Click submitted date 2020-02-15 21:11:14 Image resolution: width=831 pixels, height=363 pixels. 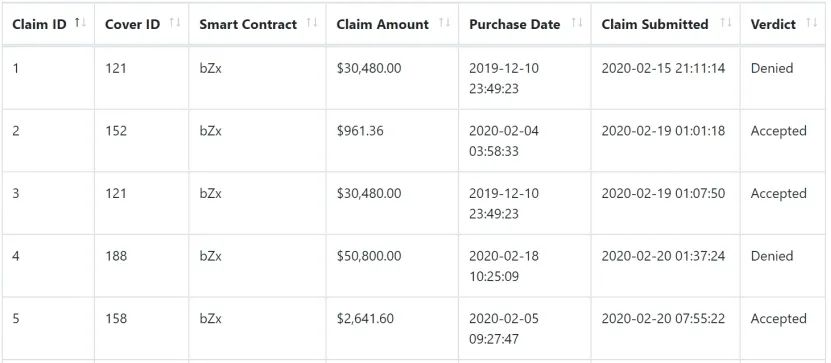[663, 68]
